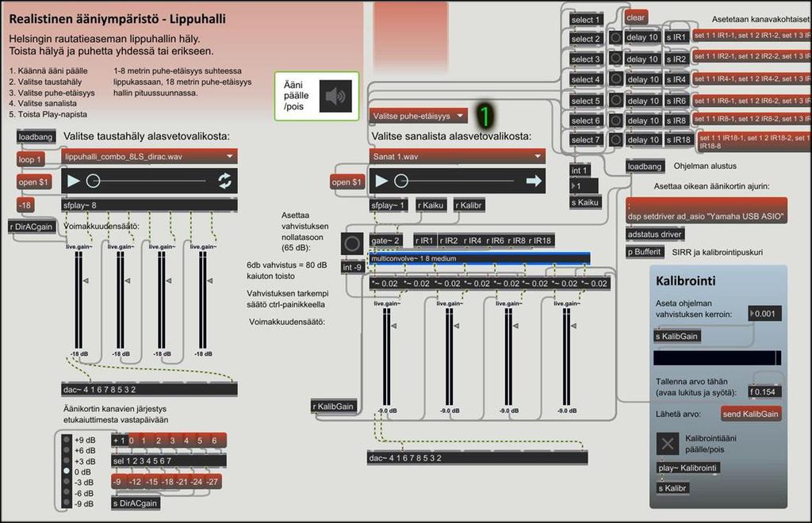The image size is (812, 523).
Task: Click the 'f 0.154' stored value box
Action: coord(764,391)
